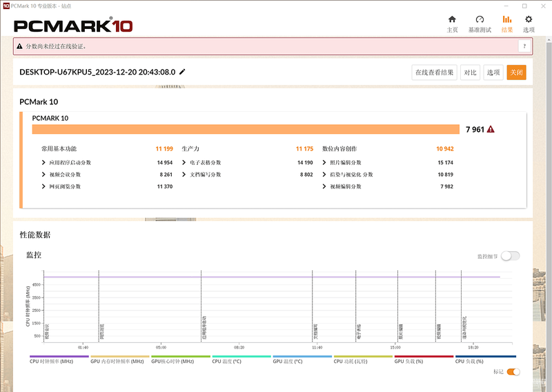Click the 应用程序启动 marker in the chart
Viewport: 552px width, 392px height.
click(x=204, y=328)
